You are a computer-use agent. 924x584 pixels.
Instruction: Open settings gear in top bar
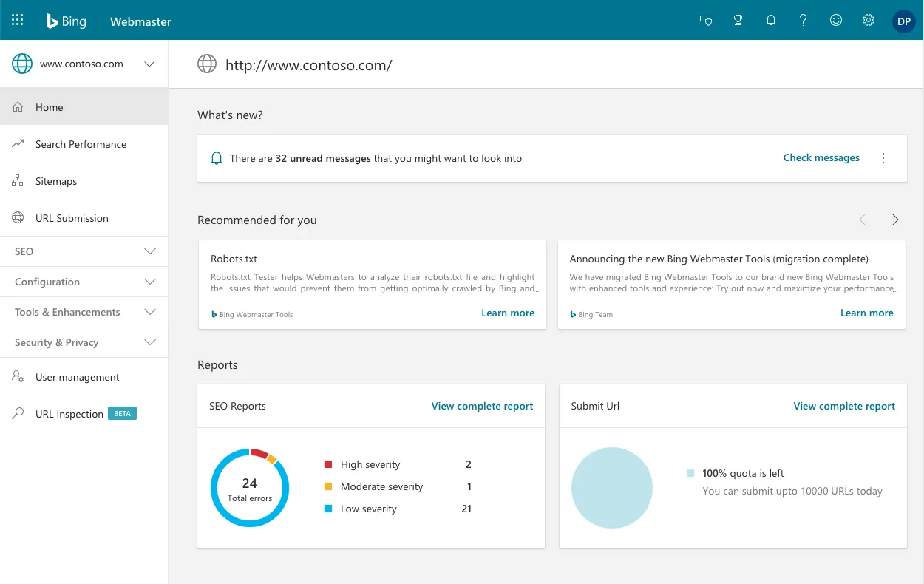click(x=869, y=21)
